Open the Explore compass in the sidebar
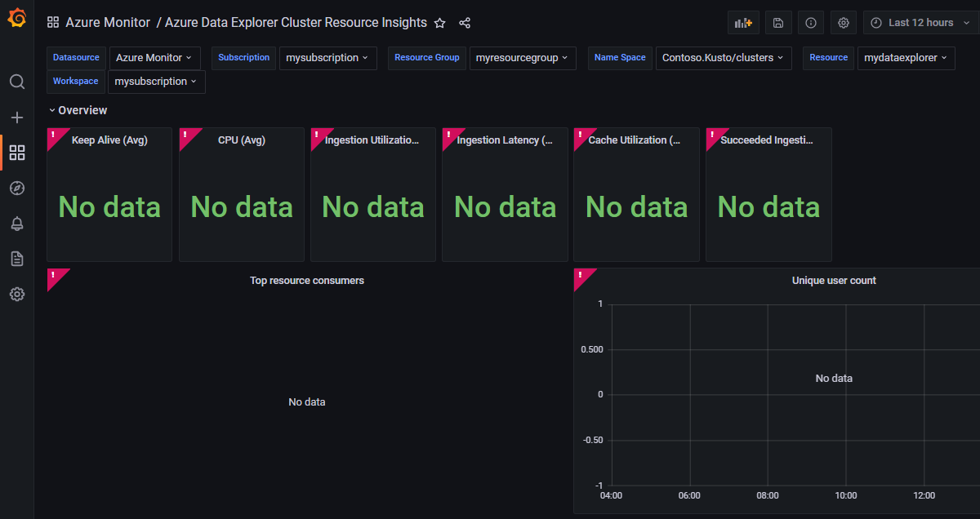The image size is (980, 519). [x=16, y=188]
